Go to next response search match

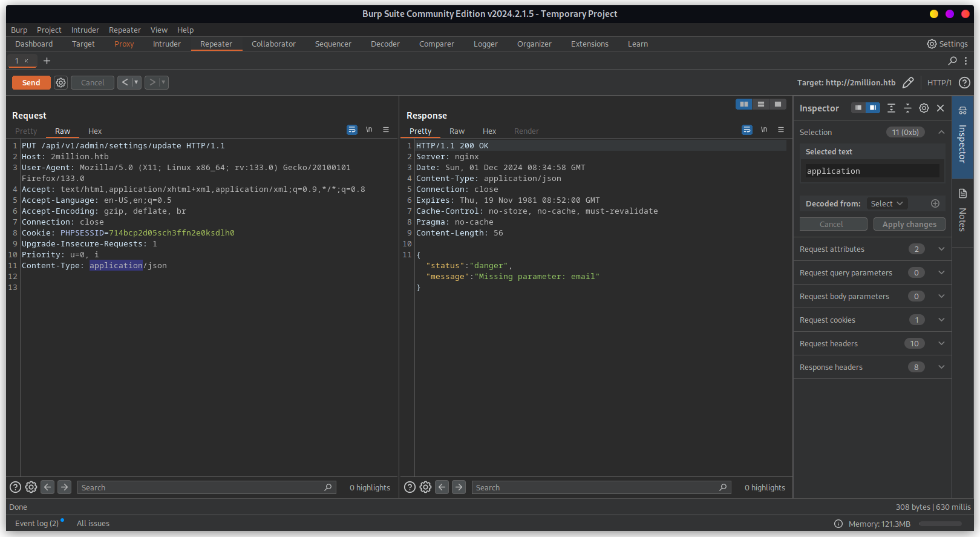(x=459, y=487)
